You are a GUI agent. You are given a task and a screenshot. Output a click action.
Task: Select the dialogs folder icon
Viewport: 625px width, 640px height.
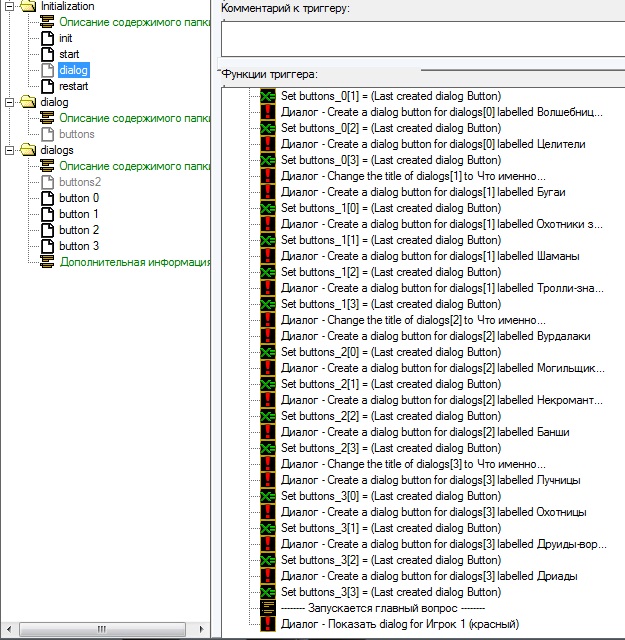click(x=28, y=150)
